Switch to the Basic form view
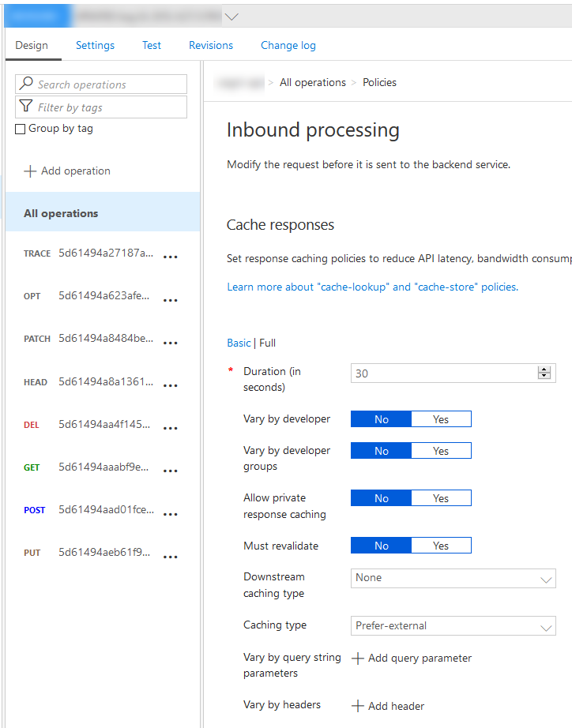This screenshot has width=572, height=728. 238,343
